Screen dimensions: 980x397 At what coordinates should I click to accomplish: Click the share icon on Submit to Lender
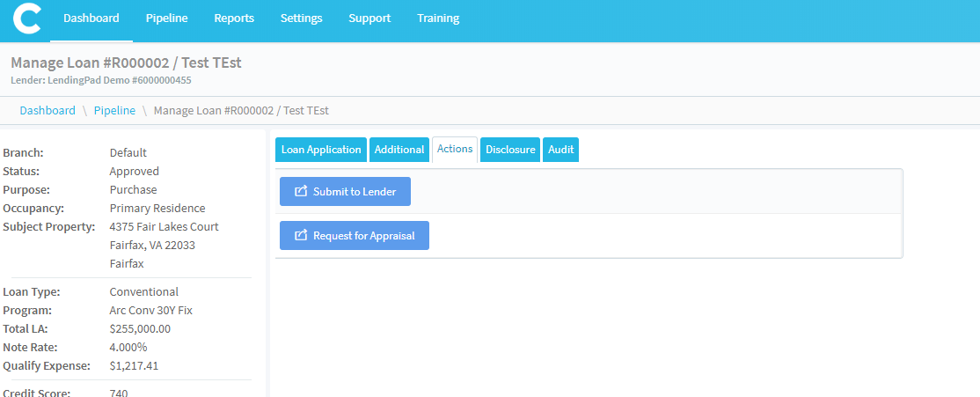coord(301,192)
